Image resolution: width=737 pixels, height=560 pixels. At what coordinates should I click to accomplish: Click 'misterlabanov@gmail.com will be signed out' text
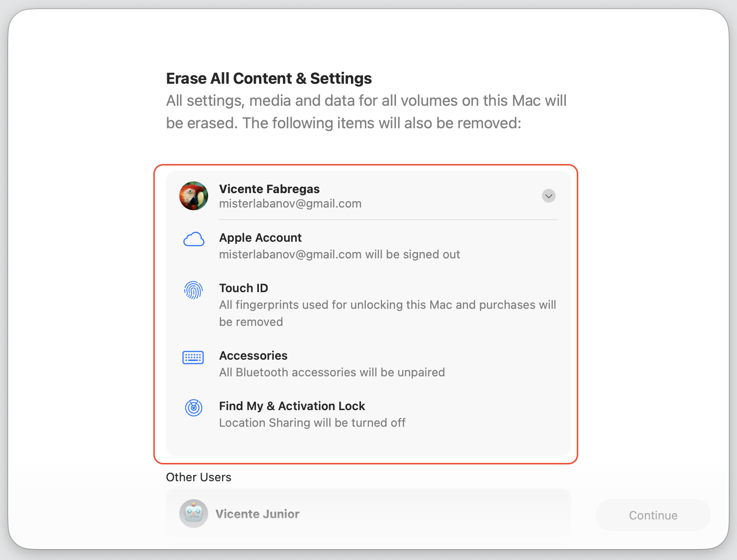[340, 255]
